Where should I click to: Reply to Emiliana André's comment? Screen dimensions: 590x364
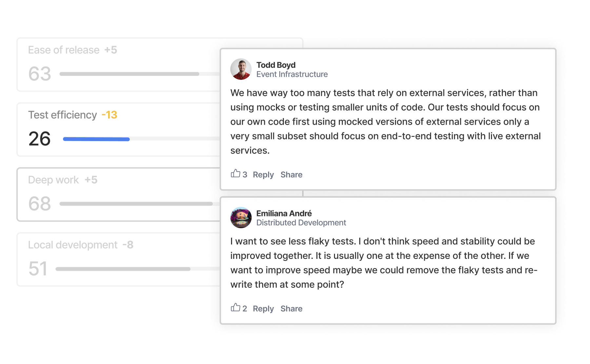click(263, 309)
